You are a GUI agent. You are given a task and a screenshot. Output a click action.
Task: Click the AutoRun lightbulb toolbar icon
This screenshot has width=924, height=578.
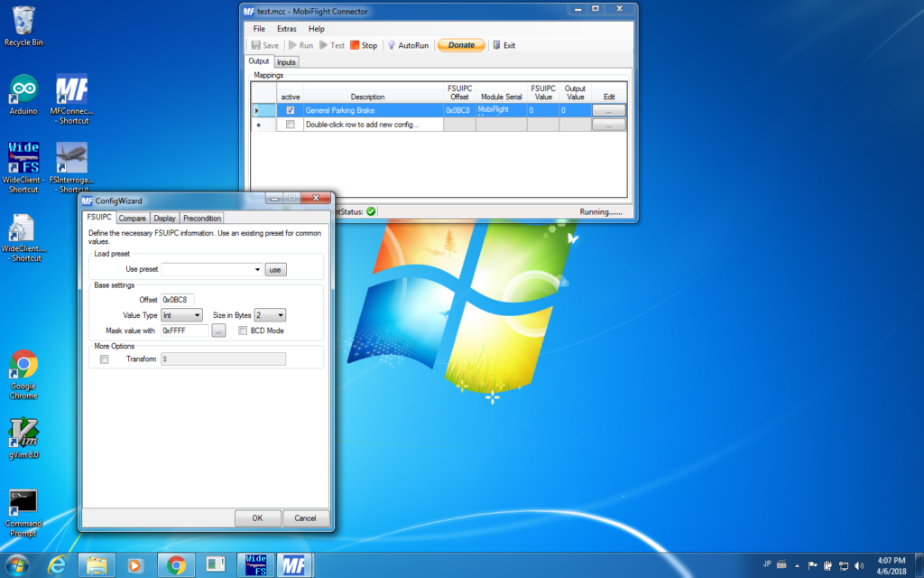392,45
